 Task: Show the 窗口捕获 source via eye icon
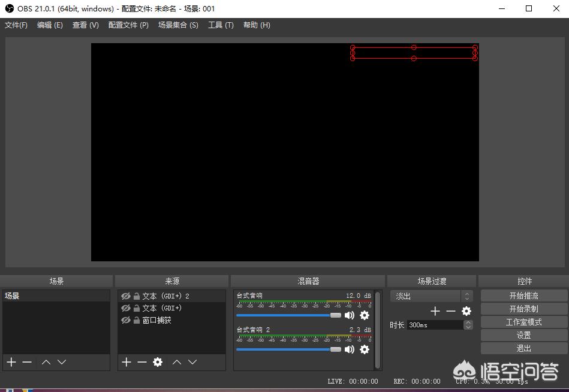(x=125, y=320)
